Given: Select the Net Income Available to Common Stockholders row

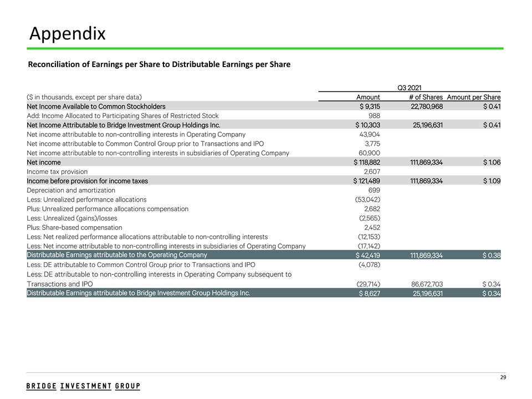Looking at the screenshot, I should pos(96,106).
